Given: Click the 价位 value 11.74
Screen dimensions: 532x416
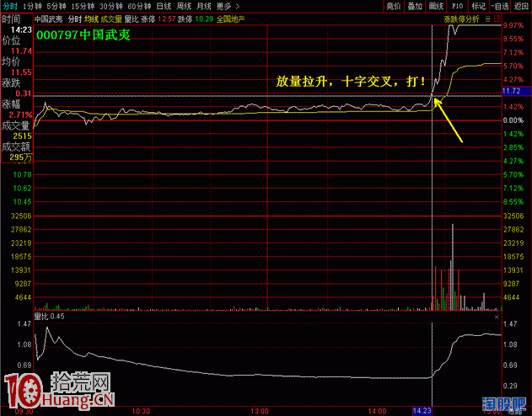Looking at the screenshot, I should (21, 51).
